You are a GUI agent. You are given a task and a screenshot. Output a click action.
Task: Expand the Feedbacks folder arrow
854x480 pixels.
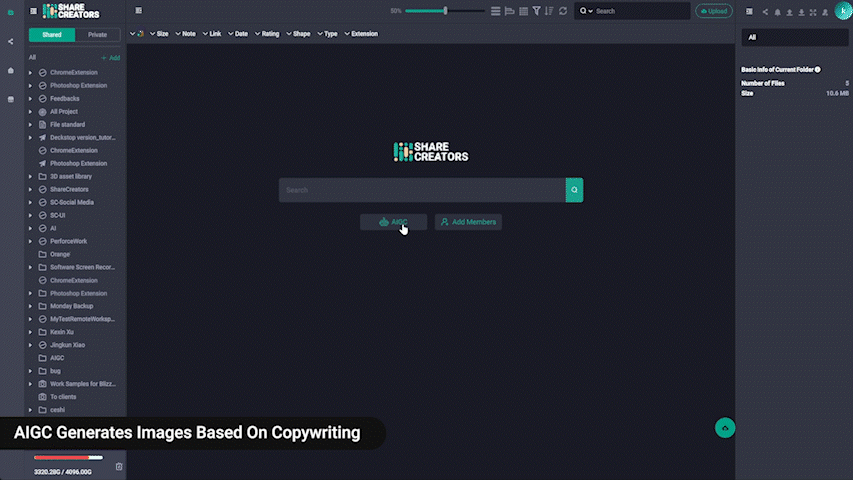[30, 99]
